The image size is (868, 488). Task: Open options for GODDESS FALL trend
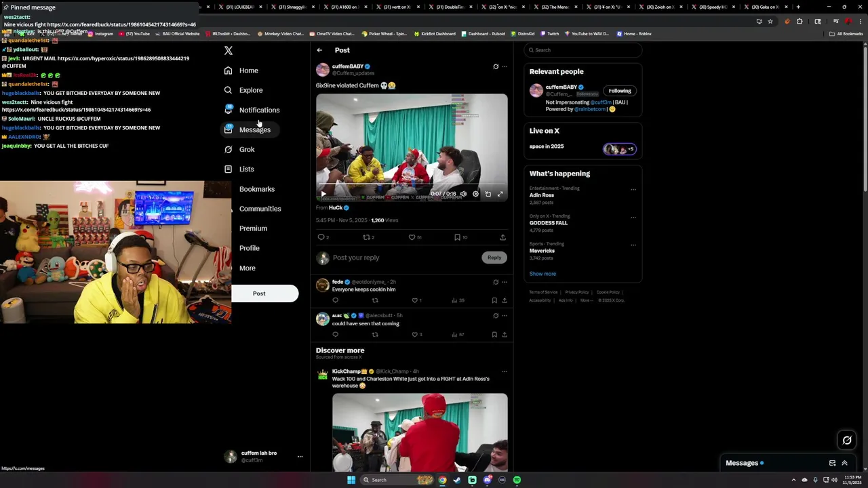(633, 218)
